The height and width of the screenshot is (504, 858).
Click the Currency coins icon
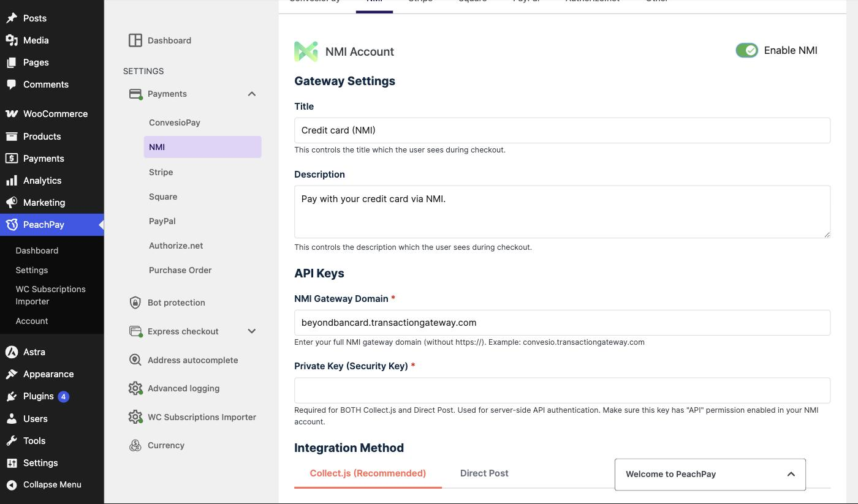(x=135, y=445)
